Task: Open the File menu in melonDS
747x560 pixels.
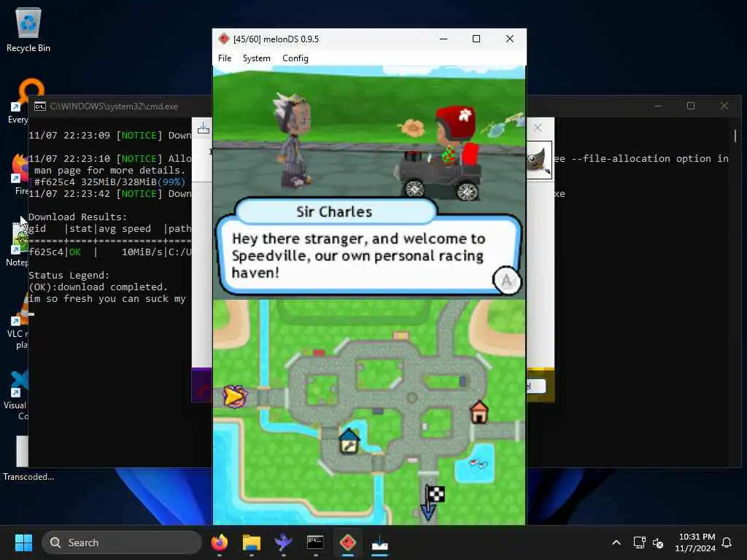Action: point(225,58)
